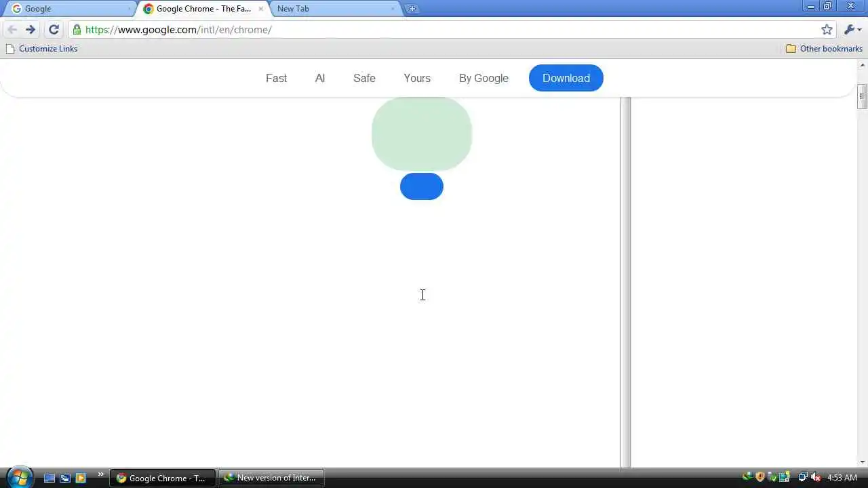868x488 pixels.
Task: Click the network connection tray icon
Action: (x=803, y=477)
